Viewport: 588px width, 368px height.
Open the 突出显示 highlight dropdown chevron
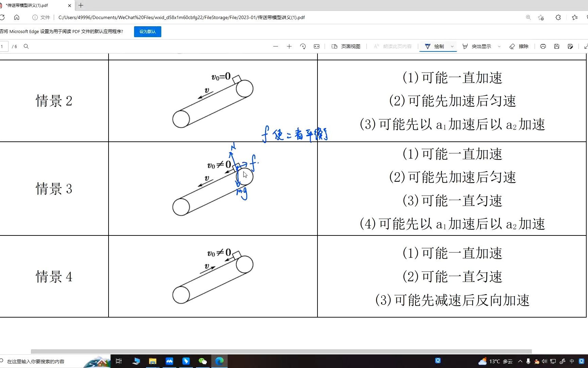coord(499,46)
